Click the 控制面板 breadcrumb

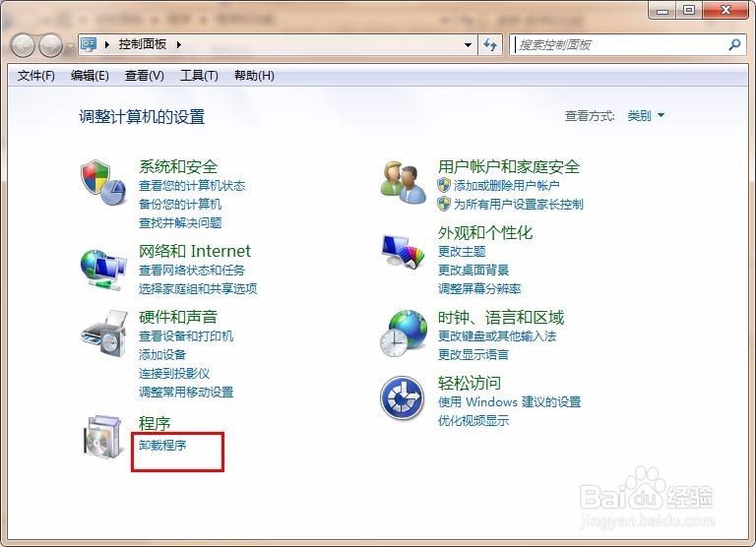[x=143, y=44]
